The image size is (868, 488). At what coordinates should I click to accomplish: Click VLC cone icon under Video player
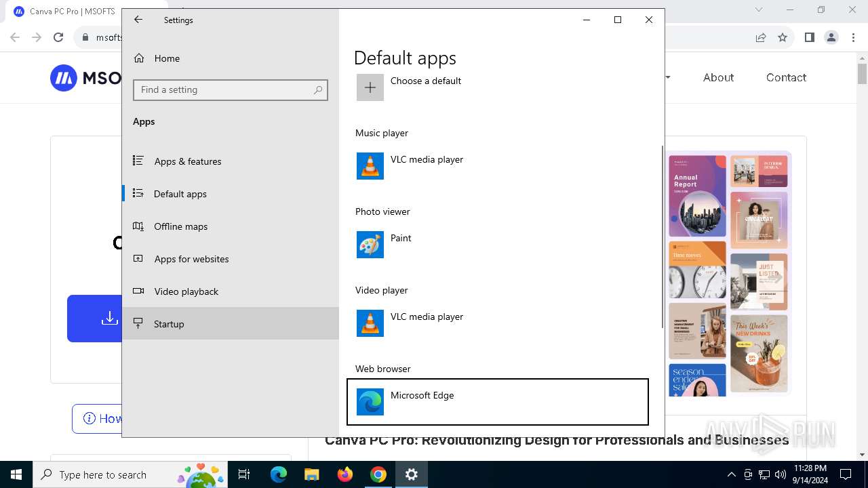tap(370, 323)
